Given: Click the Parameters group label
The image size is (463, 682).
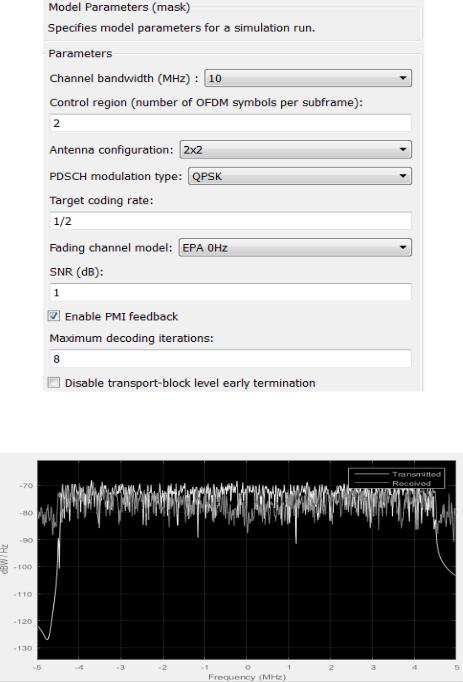Looking at the screenshot, I should click(80, 53).
